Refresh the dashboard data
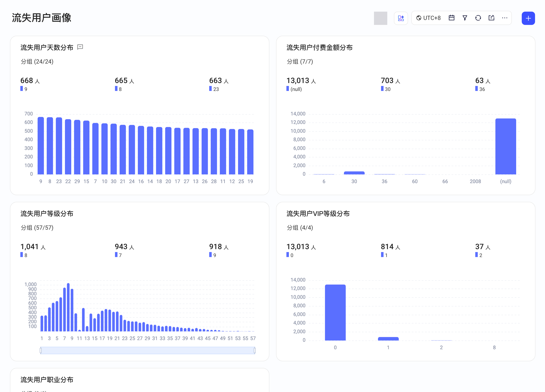The image size is (545, 392). (x=478, y=18)
